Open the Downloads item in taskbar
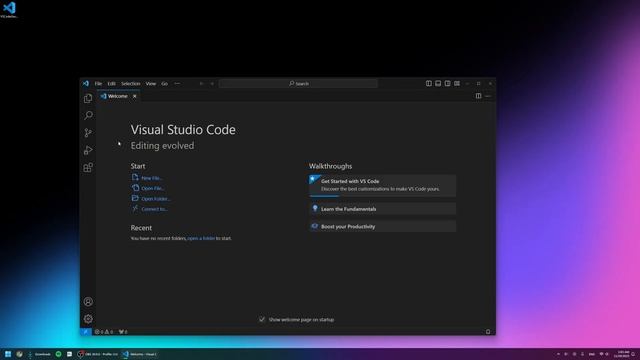Viewport: 640px width, 360px height. 40,354
